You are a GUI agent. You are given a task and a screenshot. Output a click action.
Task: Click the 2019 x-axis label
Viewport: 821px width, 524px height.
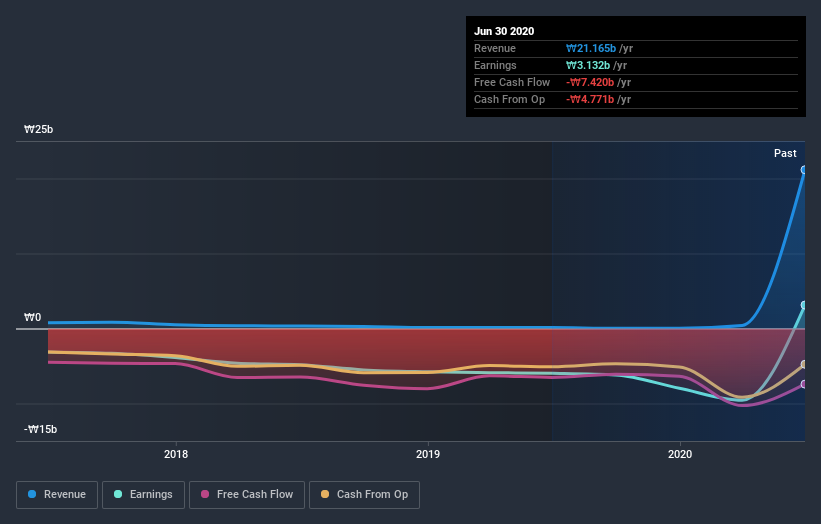(x=428, y=454)
